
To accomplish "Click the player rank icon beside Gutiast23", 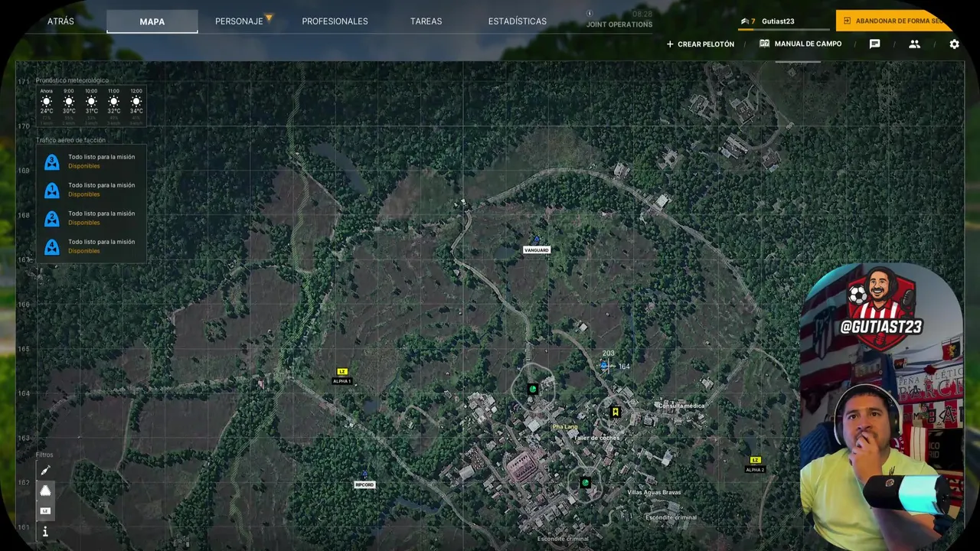I will [744, 21].
